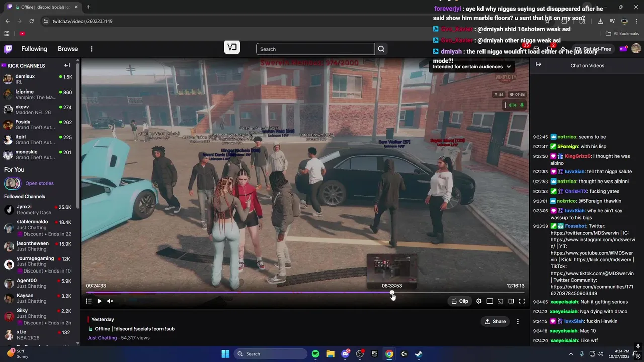The image size is (644, 362).
Task: Reload the page in the browser
Action: 31,21
